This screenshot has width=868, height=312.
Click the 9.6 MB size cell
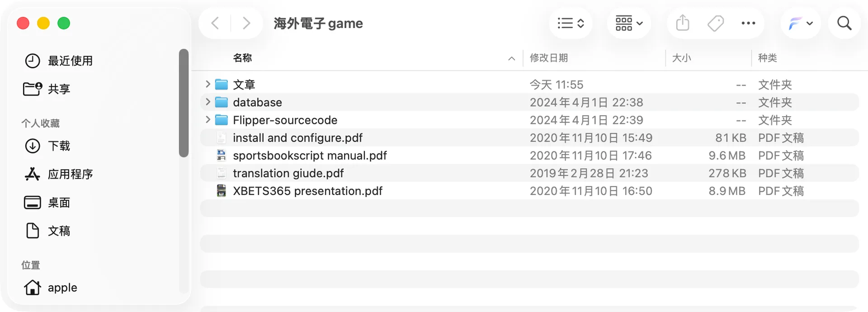coord(727,155)
